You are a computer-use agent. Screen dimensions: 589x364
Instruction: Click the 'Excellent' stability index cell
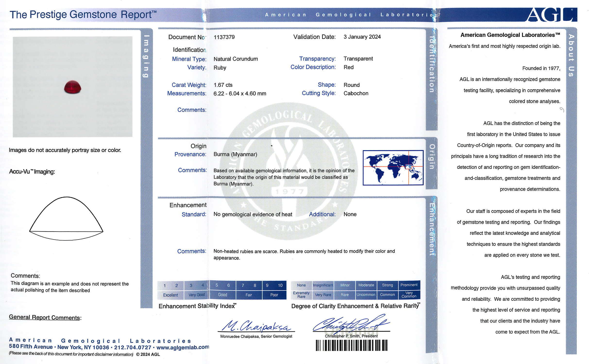(x=170, y=295)
